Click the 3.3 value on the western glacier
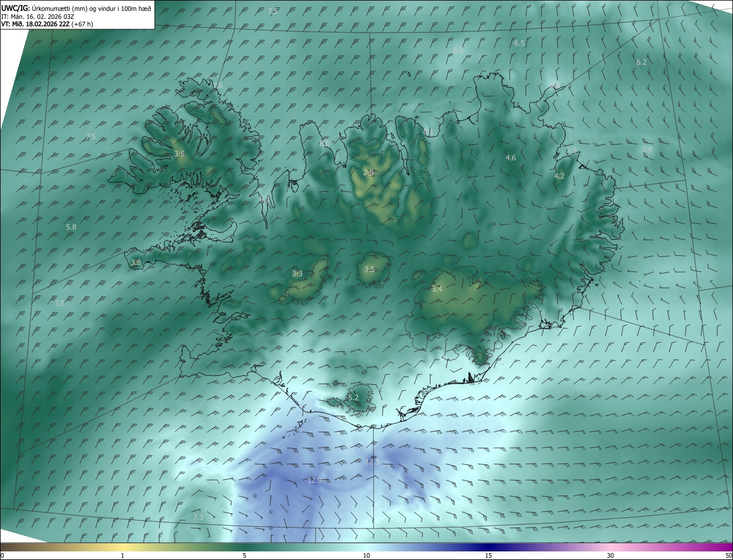The image size is (733, 560). tap(297, 274)
